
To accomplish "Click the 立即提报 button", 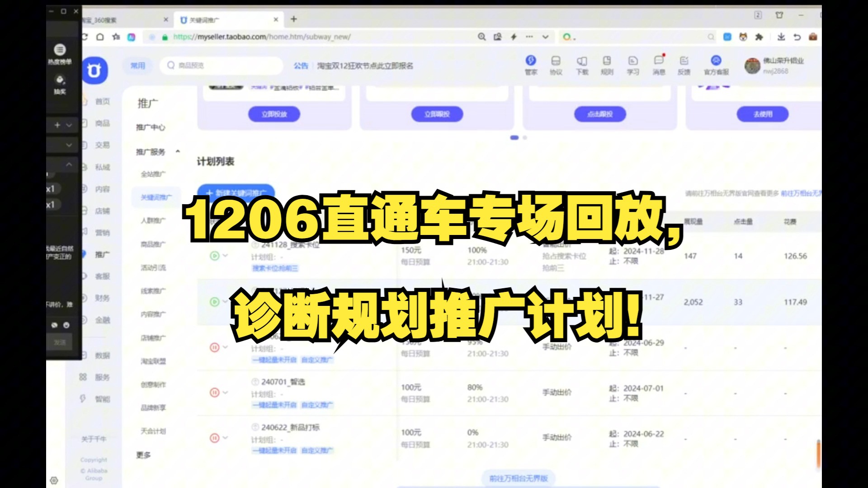I will point(437,114).
